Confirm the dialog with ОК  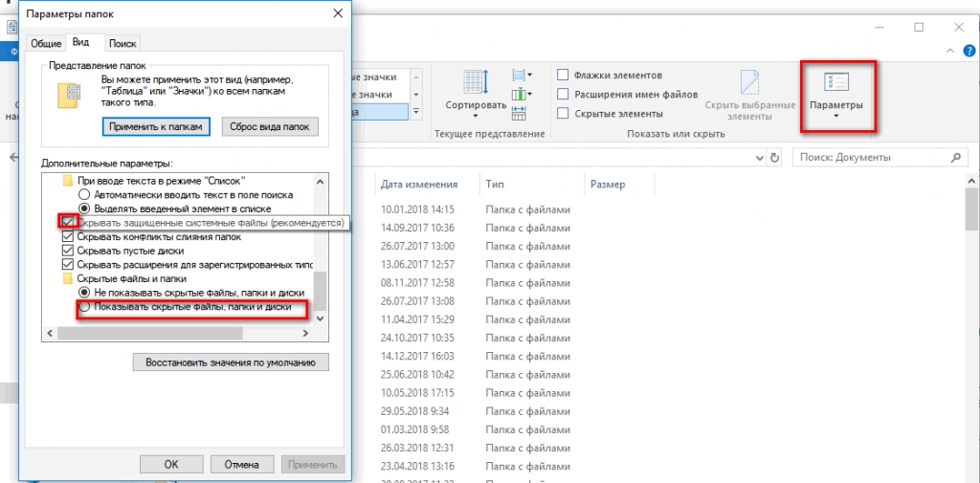(171, 464)
